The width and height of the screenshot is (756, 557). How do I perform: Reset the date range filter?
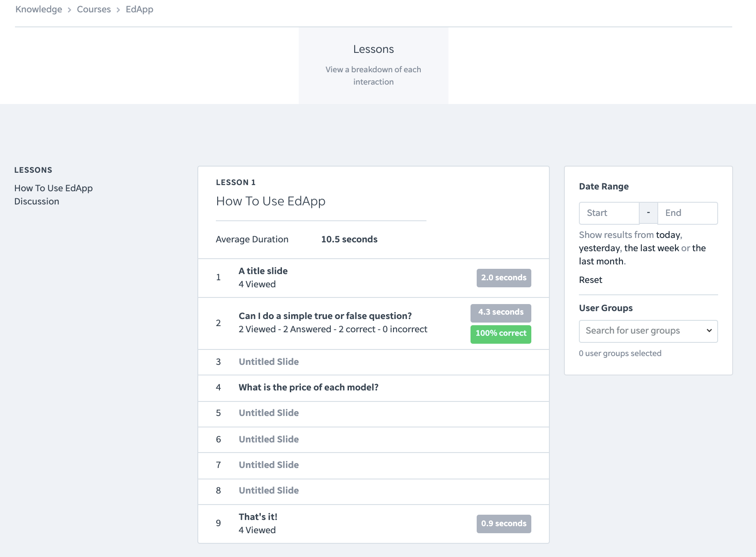(590, 280)
